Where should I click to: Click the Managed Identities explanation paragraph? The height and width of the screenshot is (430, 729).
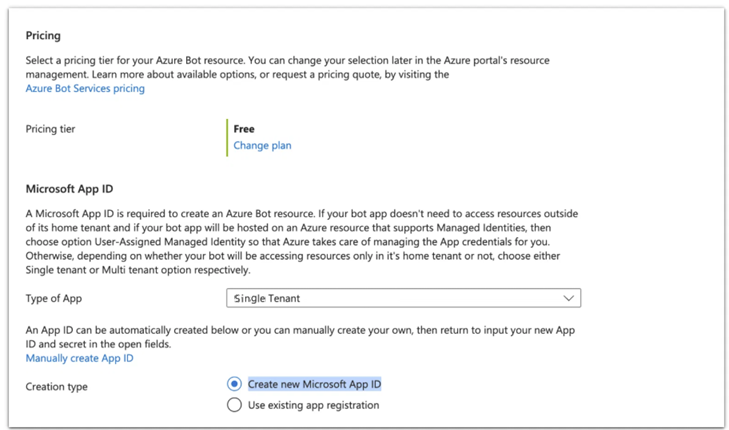pyautogui.click(x=300, y=242)
